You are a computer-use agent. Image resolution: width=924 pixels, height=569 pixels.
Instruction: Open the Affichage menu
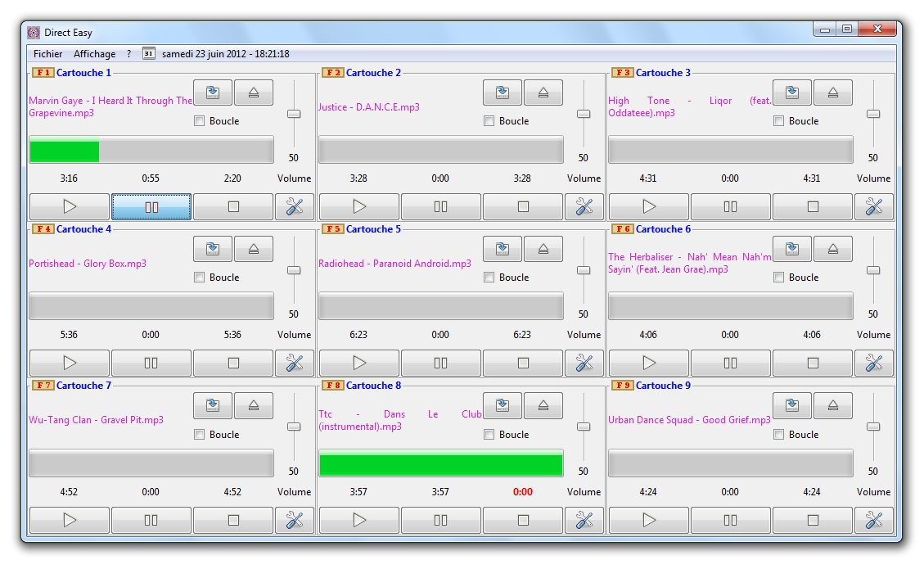(x=95, y=53)
